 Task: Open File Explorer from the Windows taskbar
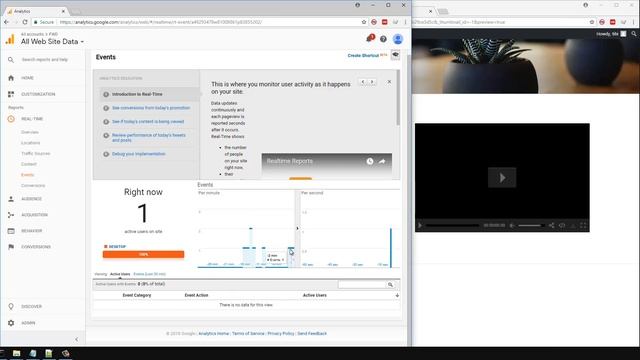pos(16,353)
